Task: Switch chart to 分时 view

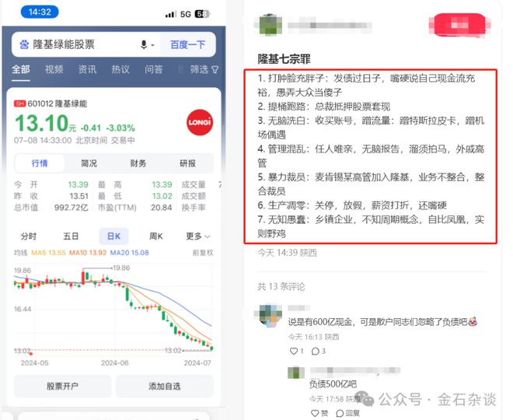Action: click(29, 236)
